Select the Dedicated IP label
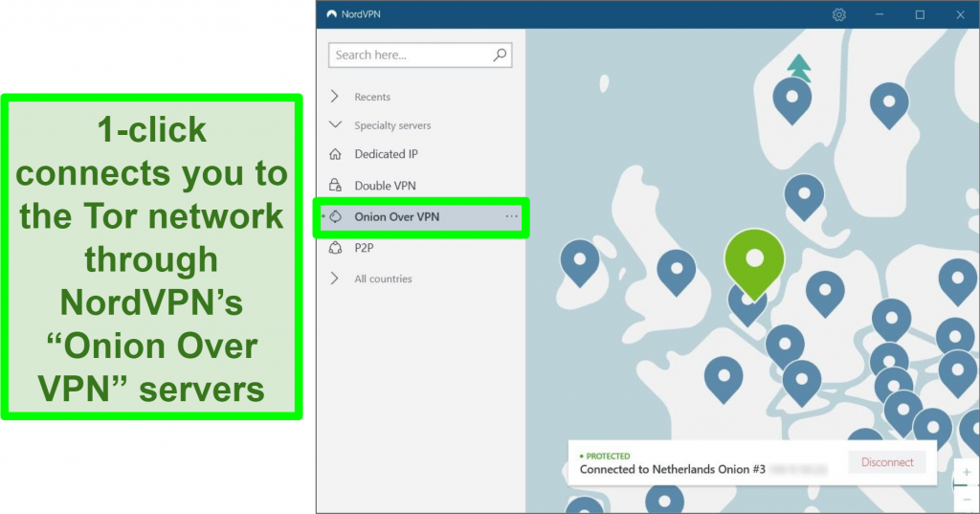Screen dimensions: 980x514 coord(386,154)
